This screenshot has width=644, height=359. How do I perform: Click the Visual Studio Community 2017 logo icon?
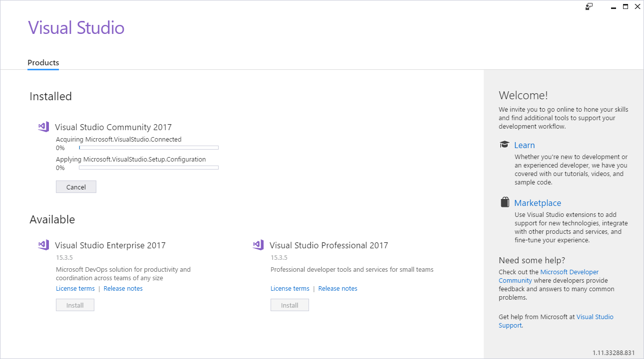[43, 127]
